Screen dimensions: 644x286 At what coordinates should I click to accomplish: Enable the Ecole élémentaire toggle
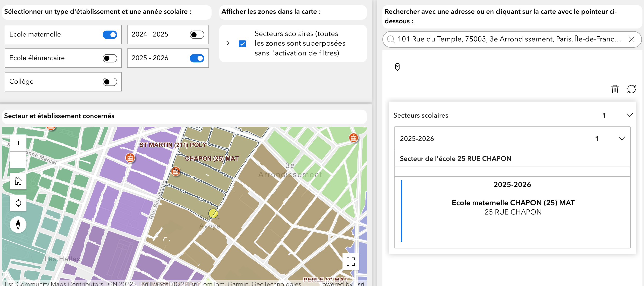(x=110, y=58)
